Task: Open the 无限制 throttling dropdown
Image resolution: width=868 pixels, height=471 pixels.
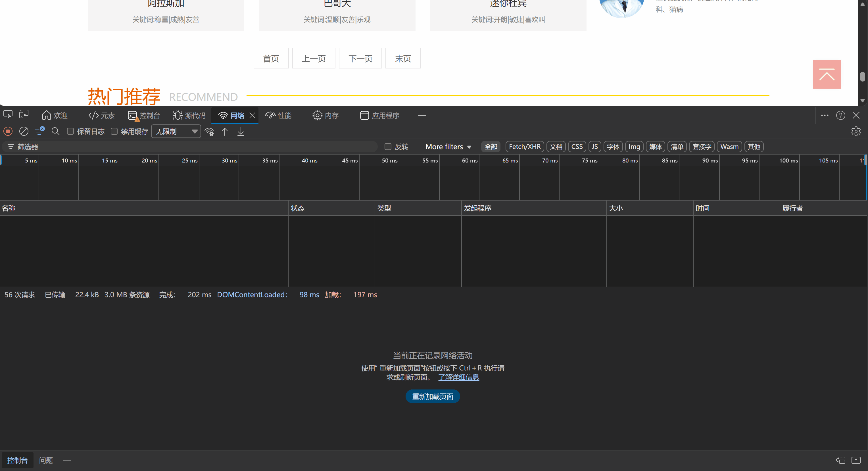Action: (176, 132)
